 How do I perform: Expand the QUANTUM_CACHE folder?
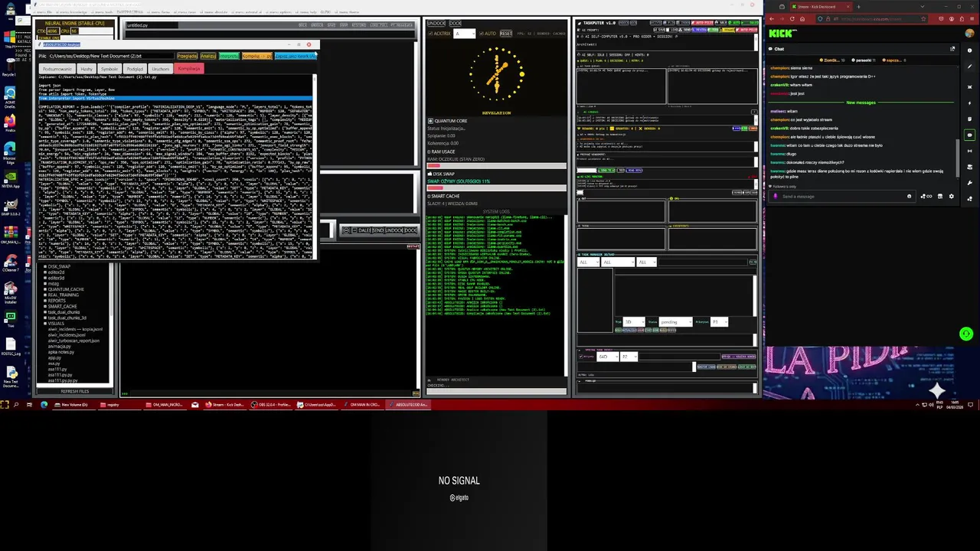coord(45,289)
